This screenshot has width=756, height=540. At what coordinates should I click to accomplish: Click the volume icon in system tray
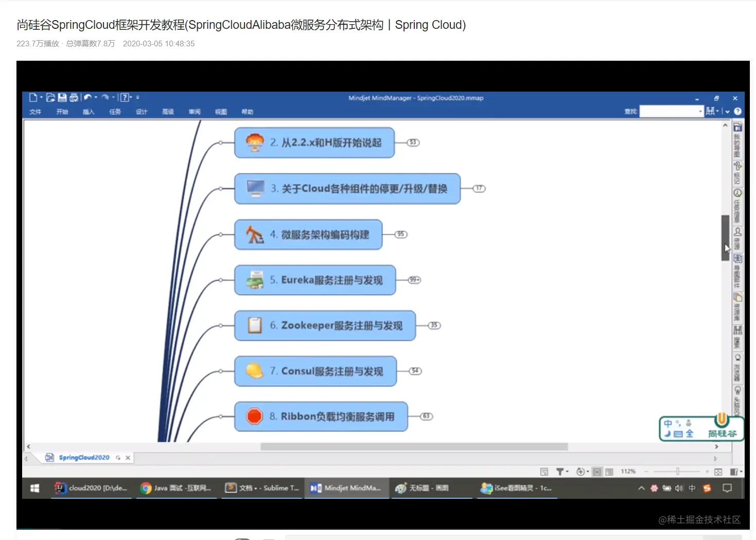point(679,488)
